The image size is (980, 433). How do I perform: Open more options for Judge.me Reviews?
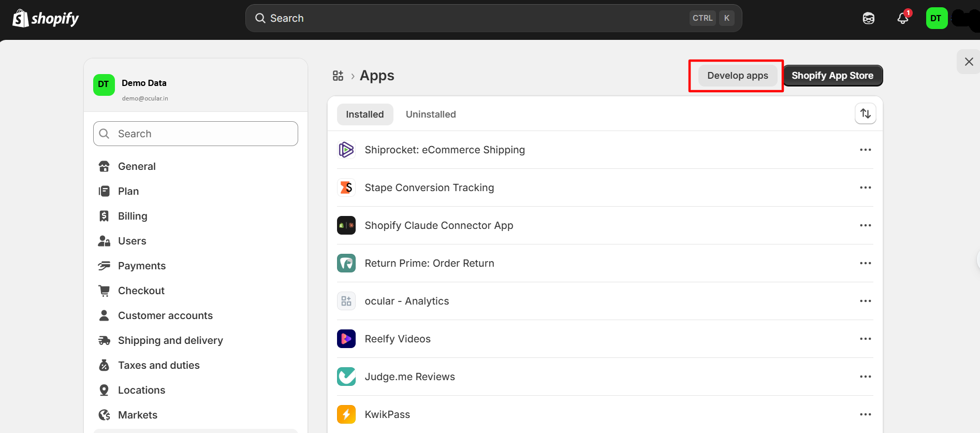tap(866, 377)
